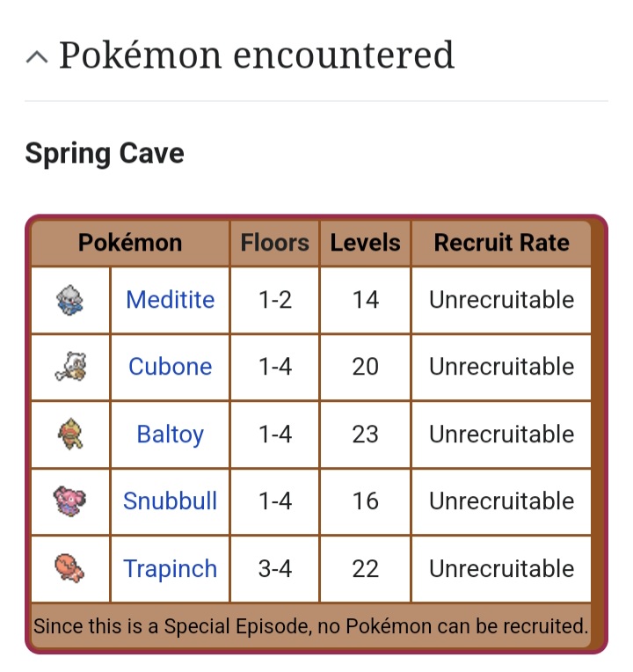633x672 pixels.
Task: Click the Spring Cave subheading
Action: tap(105, 154)
